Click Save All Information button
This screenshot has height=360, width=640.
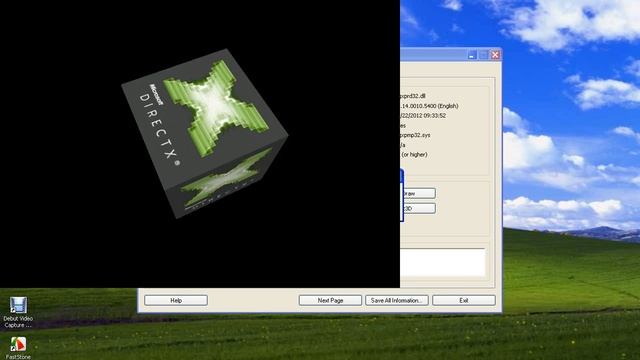click(397, 300)
